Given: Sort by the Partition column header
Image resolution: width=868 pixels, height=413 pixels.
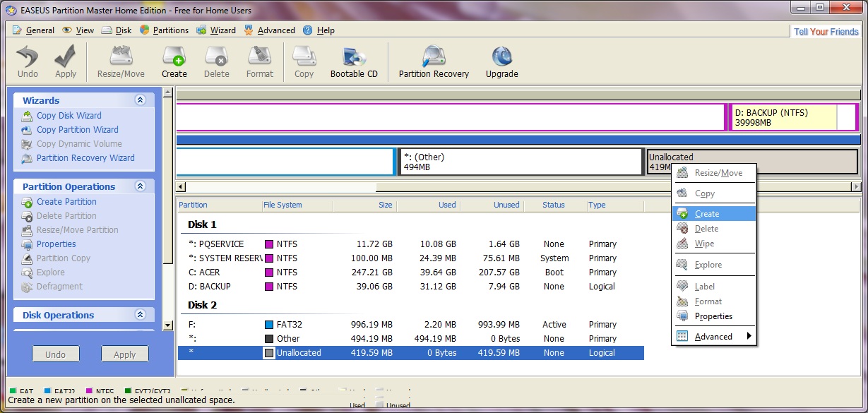Looking at the screenshot, I should (219, 205).
